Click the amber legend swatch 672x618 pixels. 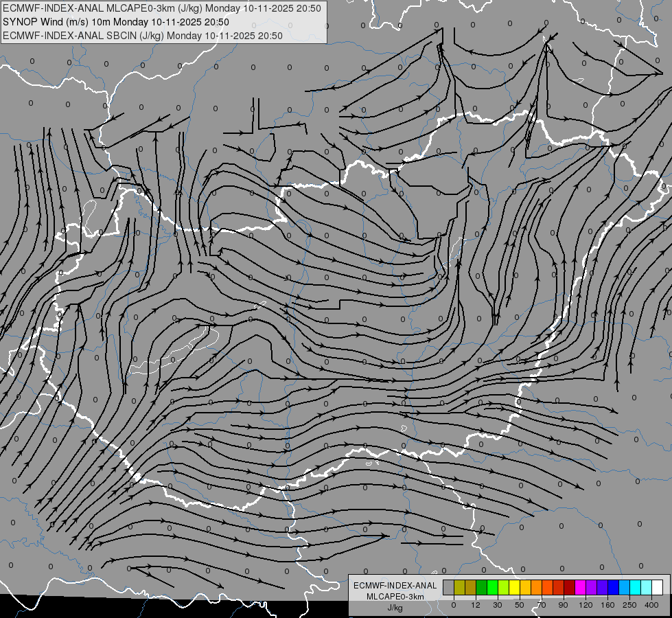[x=525, y=587]
